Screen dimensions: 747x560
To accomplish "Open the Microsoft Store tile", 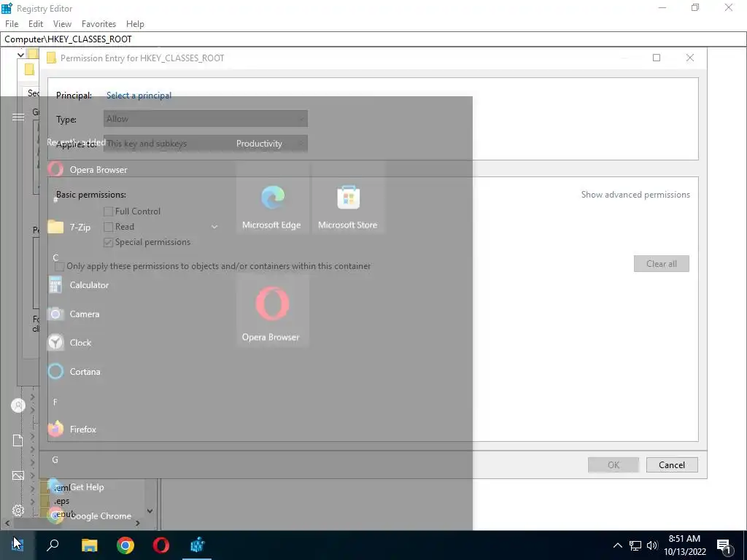I will pyautogui.click(x=348, y=198).
